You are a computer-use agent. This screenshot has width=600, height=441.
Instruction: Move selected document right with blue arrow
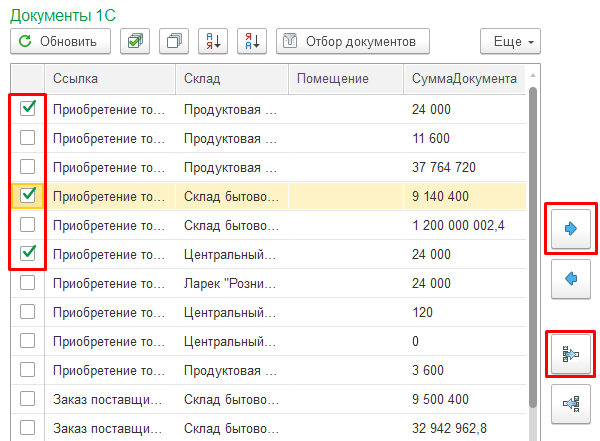coord(571,229)
